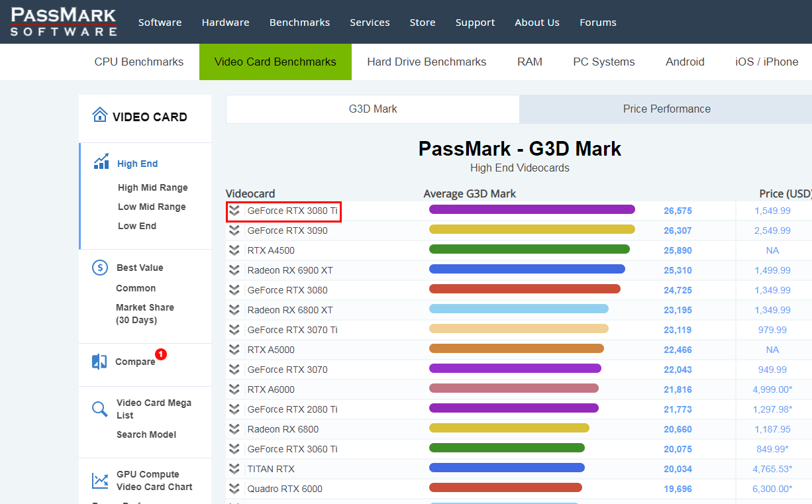Open Search Model link
The height and width of the screenshot is (504, 812).
[x=146, y=434]
